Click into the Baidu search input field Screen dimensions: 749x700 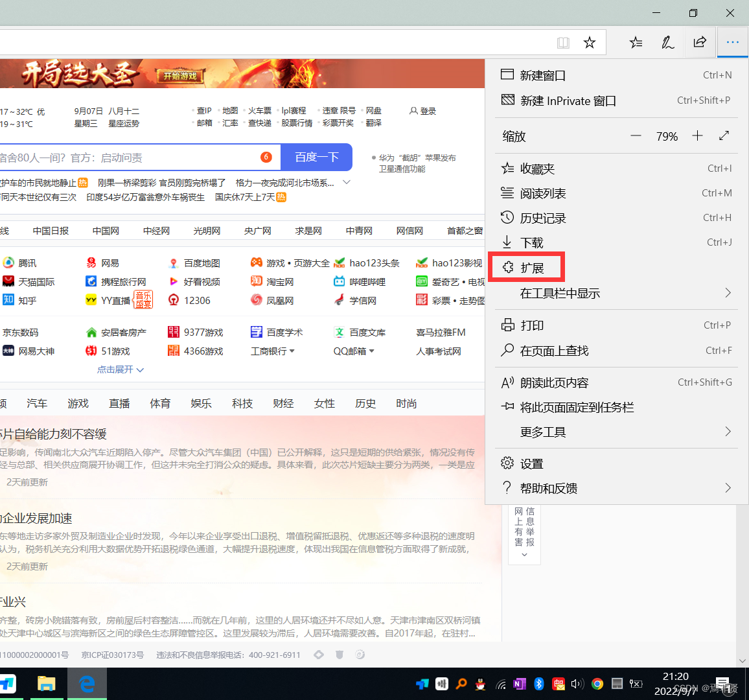pyautogui.click(x=139, y=157)
